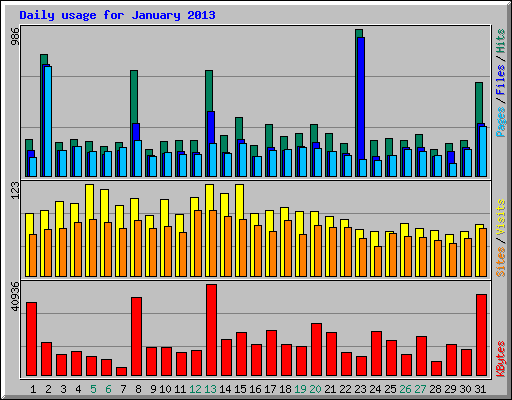Click day 31 on the date axis
Image resolution: width=512 pixels, height=400 pixels.
point(480,389)
